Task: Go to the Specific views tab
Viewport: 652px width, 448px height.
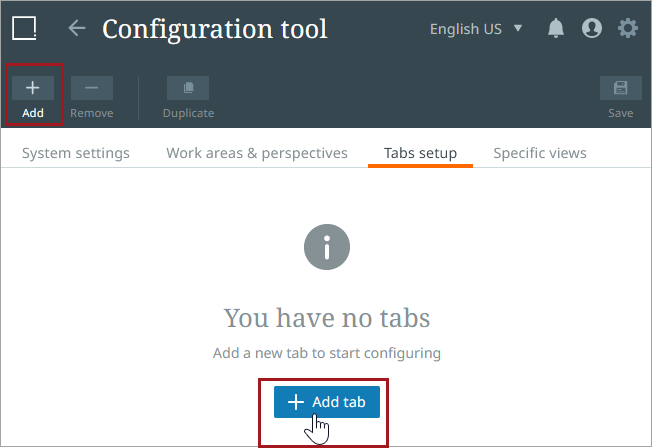Action: click(540, 153)
